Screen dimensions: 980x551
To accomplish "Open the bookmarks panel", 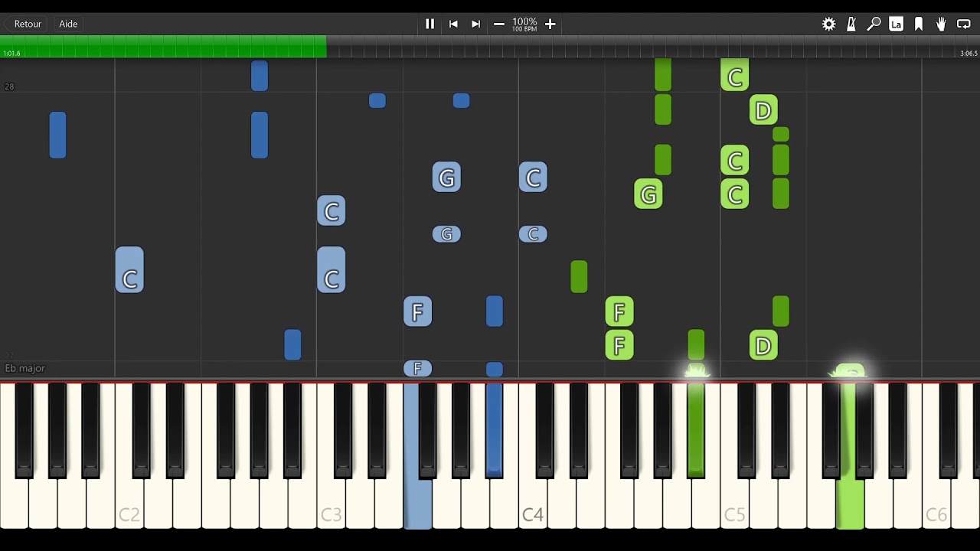I will point(919,24).
